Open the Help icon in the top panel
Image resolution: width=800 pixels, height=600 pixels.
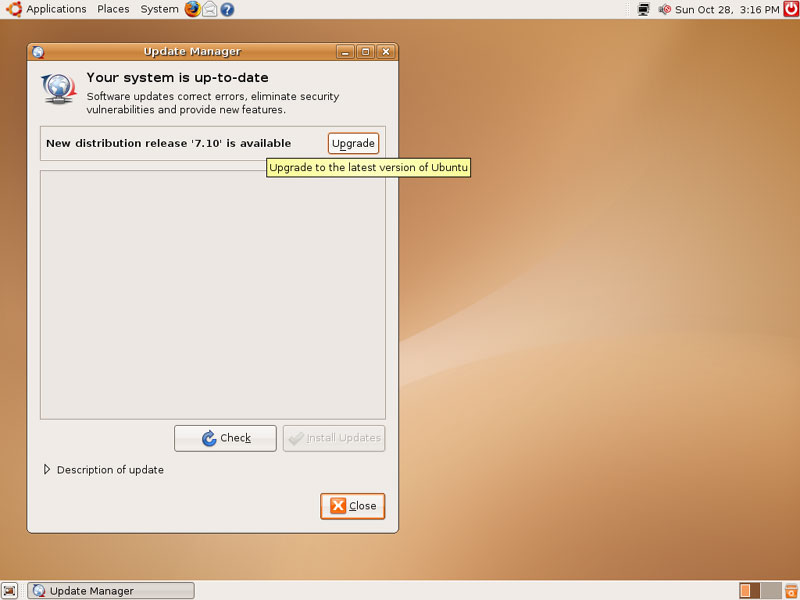[x=228, y=9]
